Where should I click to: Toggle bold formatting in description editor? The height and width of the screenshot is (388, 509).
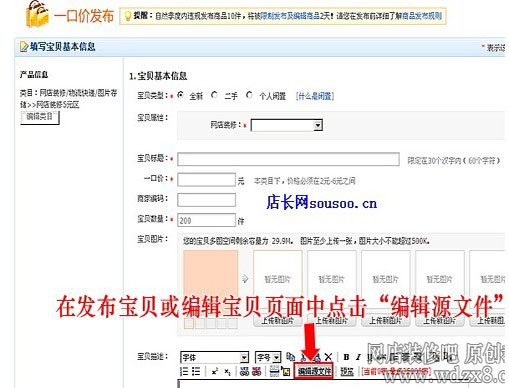pyautogui.click(x=346, y=357)
